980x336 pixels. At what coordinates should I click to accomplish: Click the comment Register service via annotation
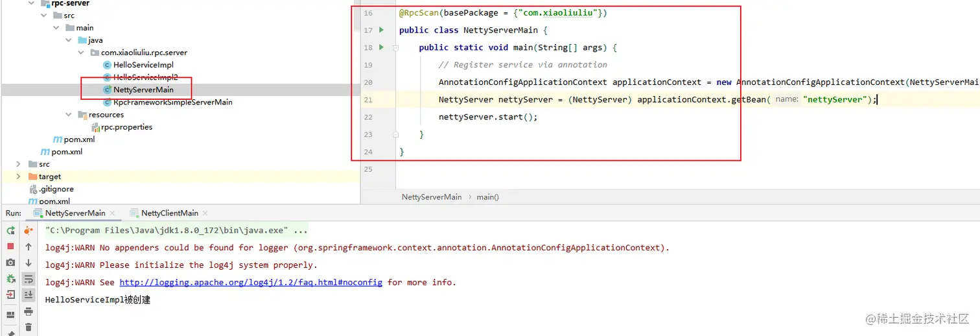tap(523, 65)
